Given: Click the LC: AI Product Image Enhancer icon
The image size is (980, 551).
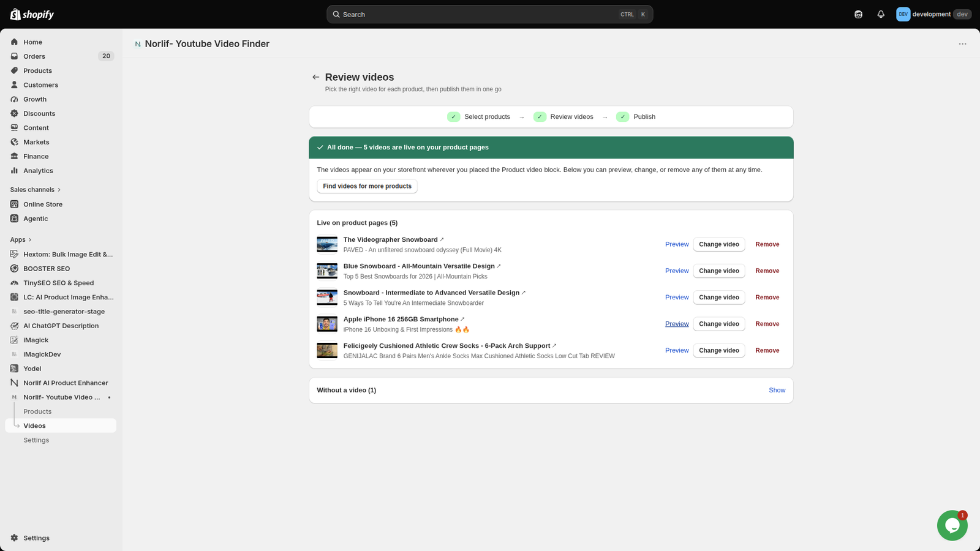Looking at the screenshot, I should pos(15,297).
